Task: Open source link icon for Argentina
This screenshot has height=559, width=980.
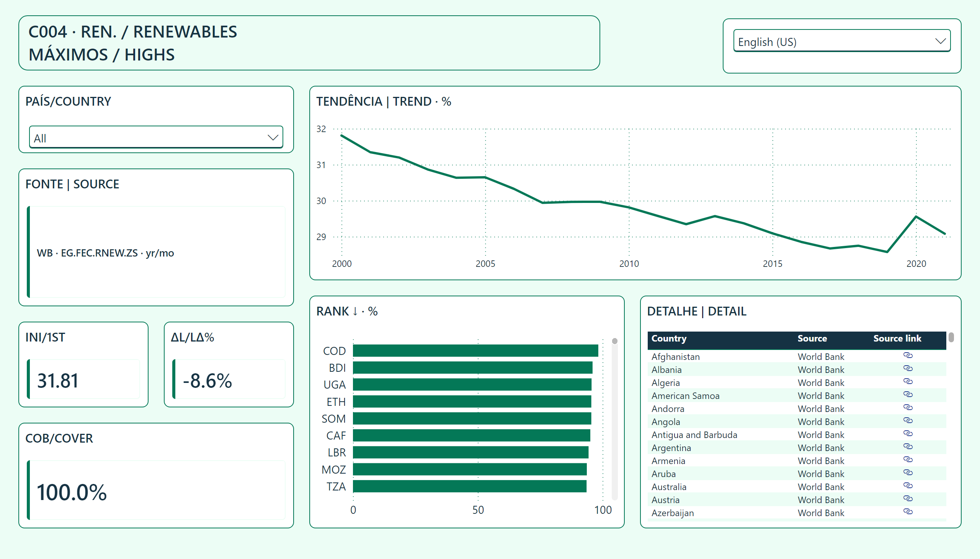Action: pyautogui.click(x=907, y=446)
